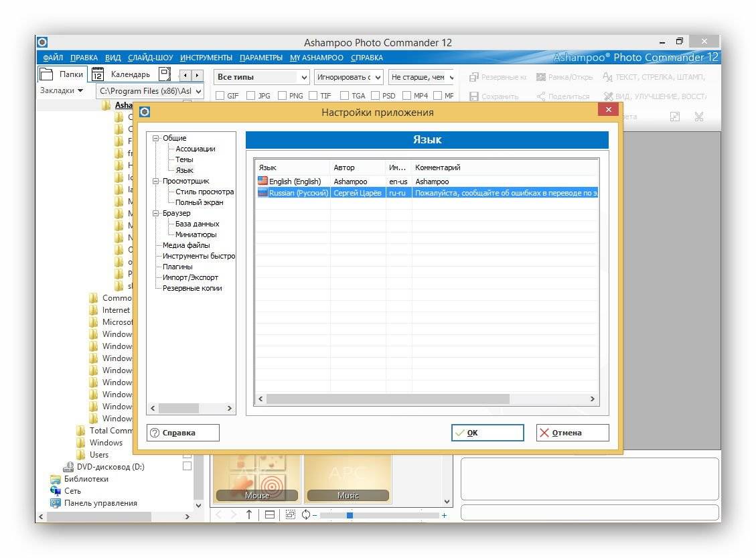Viewport: 756px width, 558px height.
Task: Select the Плагины settings tree item
Action: pyautogui.click(x=177, y=267)
